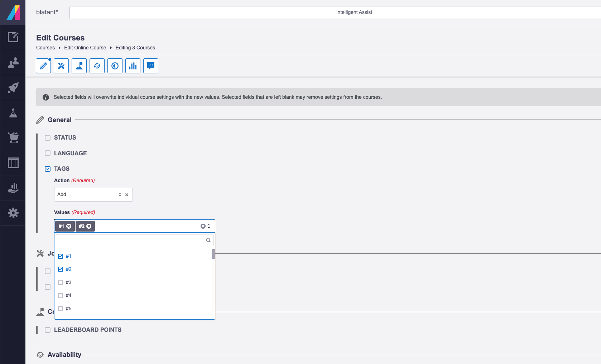The width and height of the screenshot is (601, 364).
Task: Collapse the Values tag dropdown arrows
Action: 209,226
